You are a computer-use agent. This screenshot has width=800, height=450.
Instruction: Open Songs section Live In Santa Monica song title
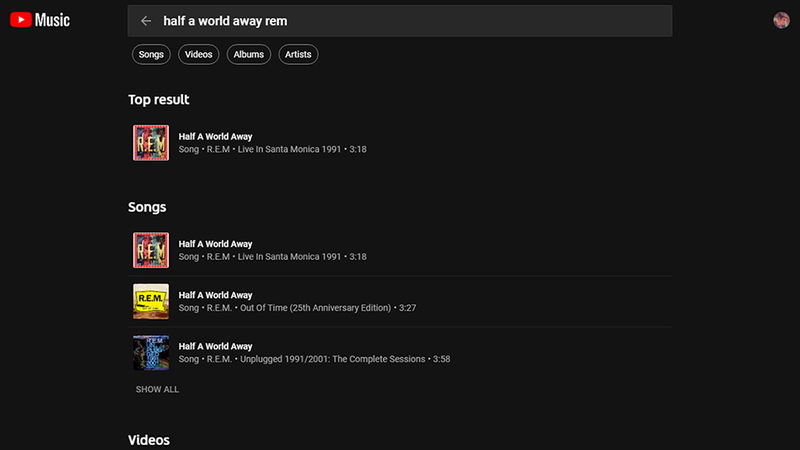coord(215,244)
